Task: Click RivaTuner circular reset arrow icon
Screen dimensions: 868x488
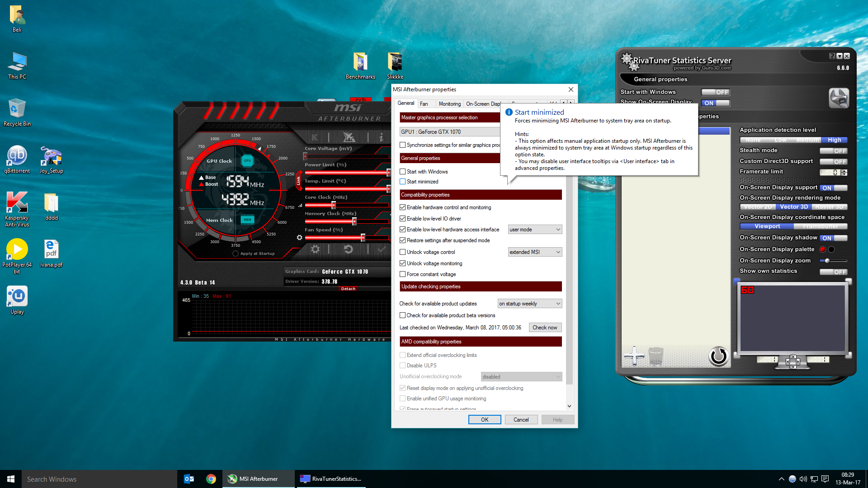Action: pyautogui.click(x=718, y=356)
